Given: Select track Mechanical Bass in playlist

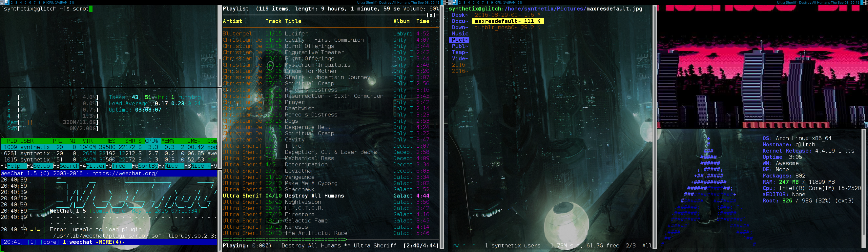Looking at the screenshot, I should click(x=330, y=158).
